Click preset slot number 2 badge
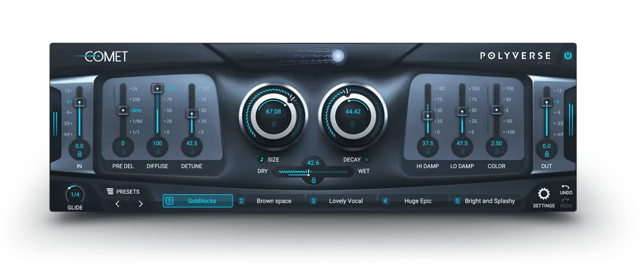The width and height of the screenshot is (644, 271). (x=242, y=201)
